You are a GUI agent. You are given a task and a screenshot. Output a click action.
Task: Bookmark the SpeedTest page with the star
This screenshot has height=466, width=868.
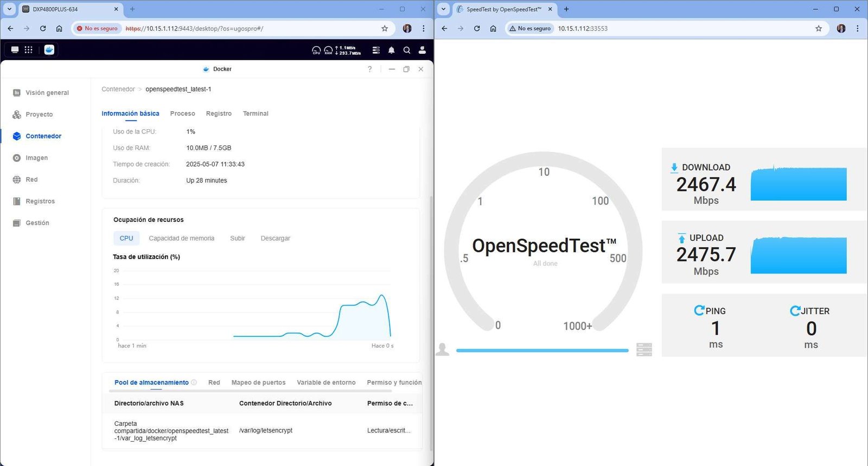[x=819, y=29]
